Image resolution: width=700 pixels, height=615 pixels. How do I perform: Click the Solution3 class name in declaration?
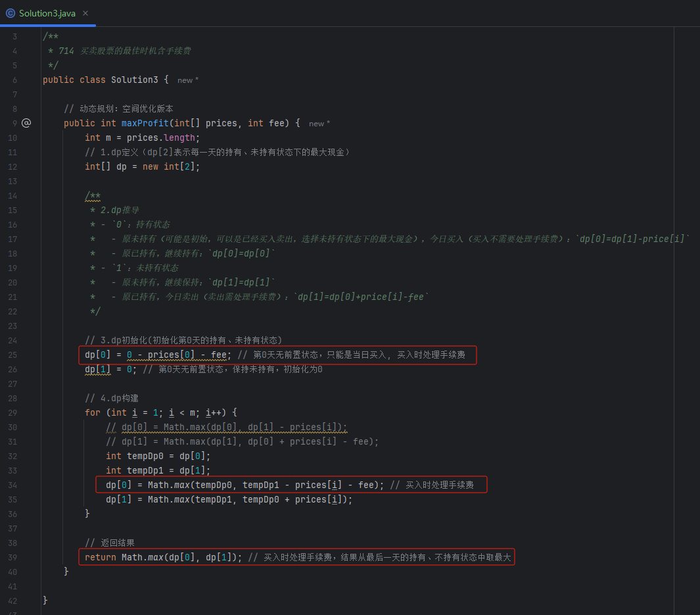coord(134,80)
